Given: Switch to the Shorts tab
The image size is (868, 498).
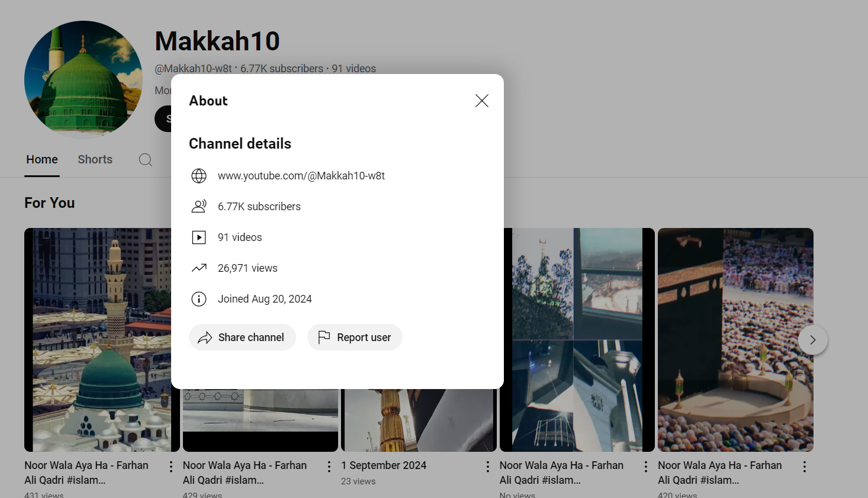Looking at the screenshot, I should 95,160.
